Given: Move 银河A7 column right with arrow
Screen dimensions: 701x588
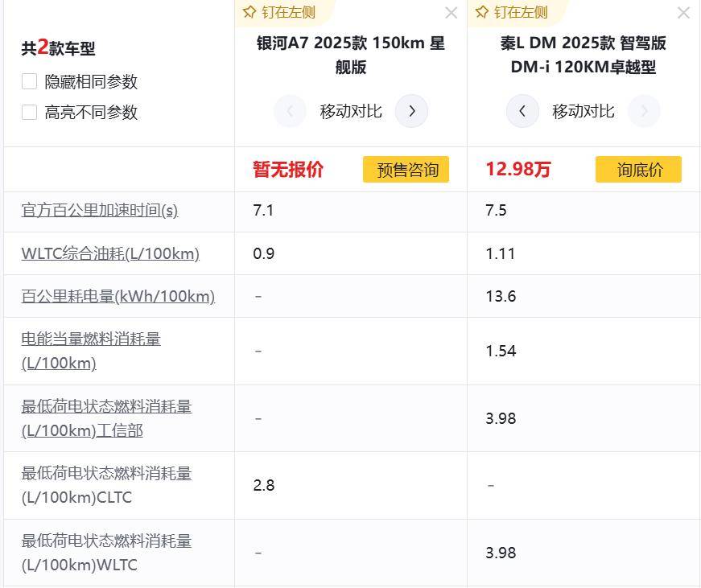Looking at the screenshot, I should [411, 111].
